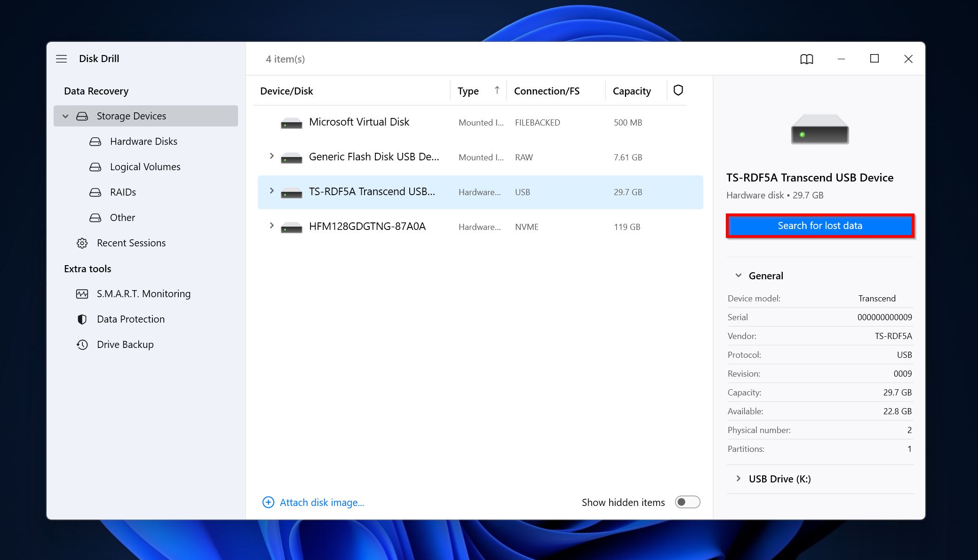The width and height of the screenshot is (978, 560).
Task: Click the 7.61 GB capacity cell
Action: [628, 158]
